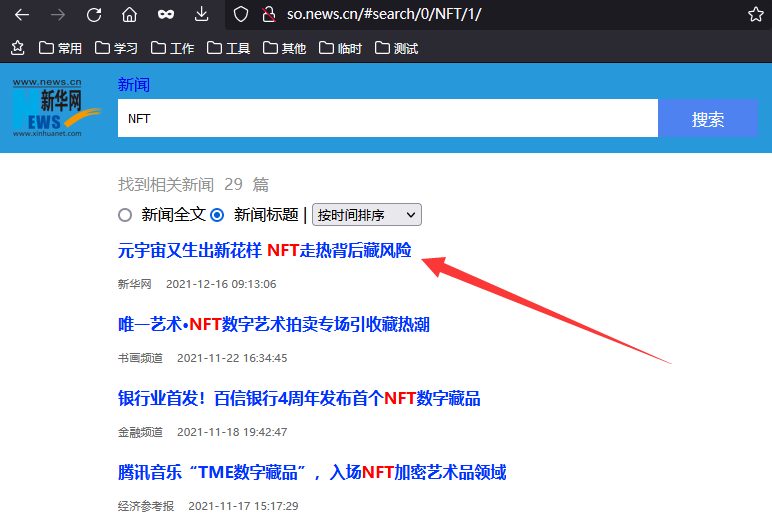The image size is (772, 517).
Task: Open article 唯一艺术•NFT数字艺术拍卖专场引收藏热潮
Action: point(274,324)
